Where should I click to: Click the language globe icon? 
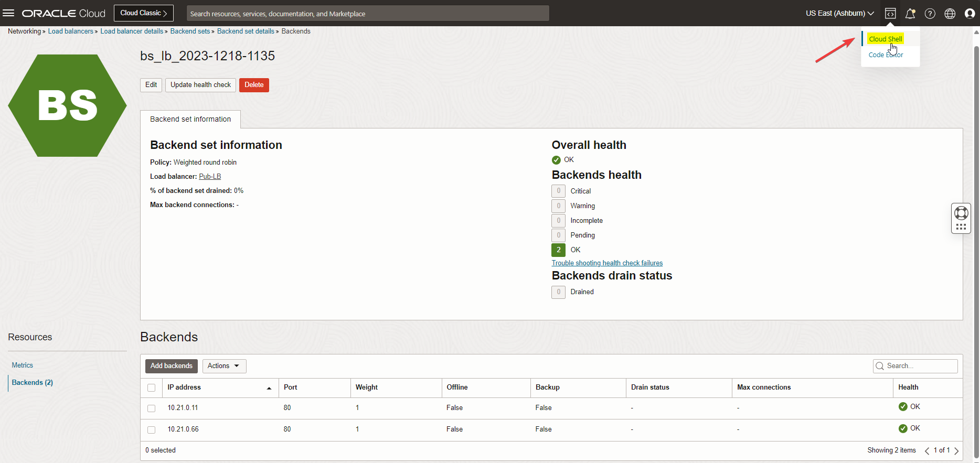[950, 14]
